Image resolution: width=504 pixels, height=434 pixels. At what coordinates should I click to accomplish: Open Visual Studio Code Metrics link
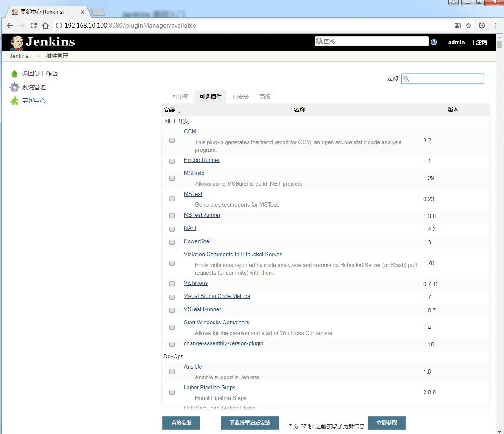[217, 296]
